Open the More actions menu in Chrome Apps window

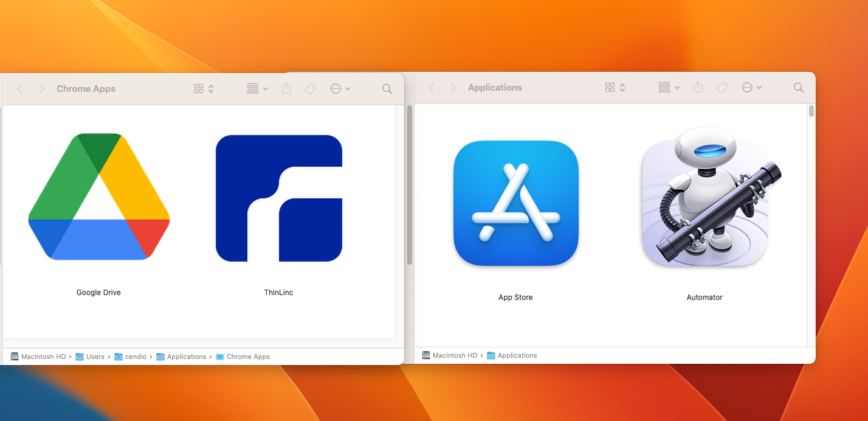point(340,89)
